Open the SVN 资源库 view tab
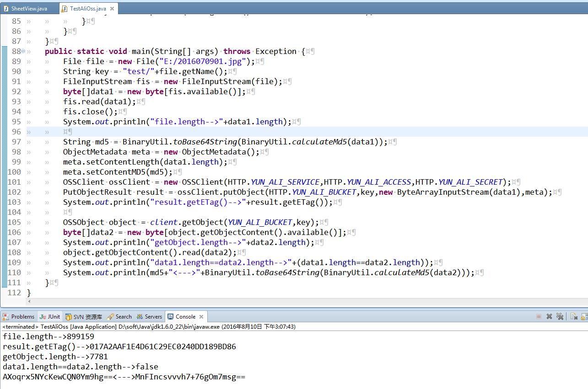 (84, 316)
